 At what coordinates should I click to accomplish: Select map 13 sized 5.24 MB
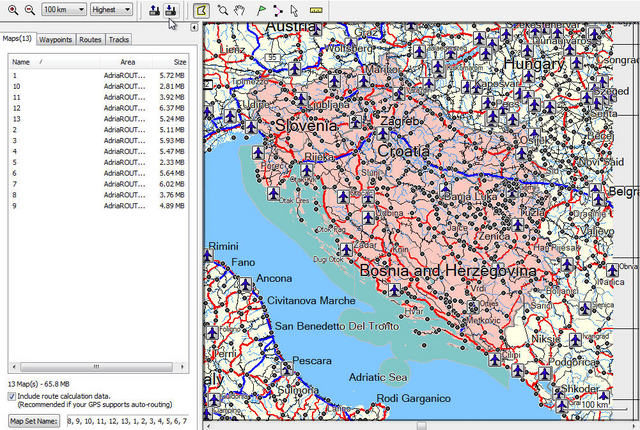pyautogui.click(x=98, y=119)
